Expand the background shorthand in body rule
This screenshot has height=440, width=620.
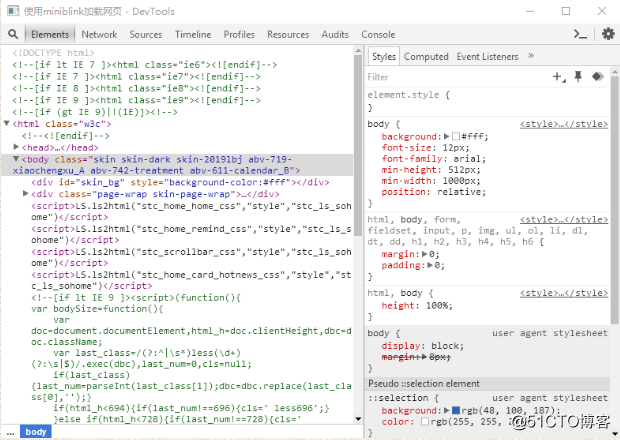pos(446,136)
